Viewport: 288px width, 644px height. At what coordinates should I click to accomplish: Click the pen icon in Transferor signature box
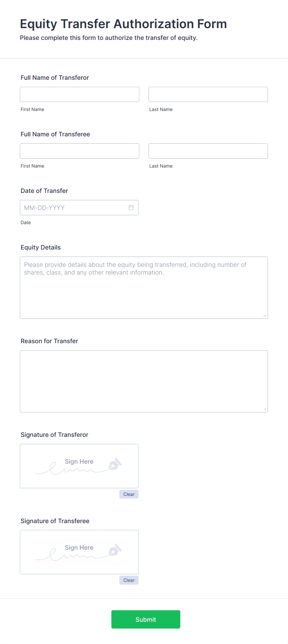(x=115, y=464)
